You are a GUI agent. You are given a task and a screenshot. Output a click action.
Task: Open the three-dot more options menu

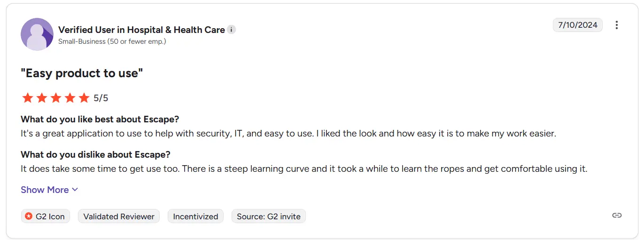(617, 25)
